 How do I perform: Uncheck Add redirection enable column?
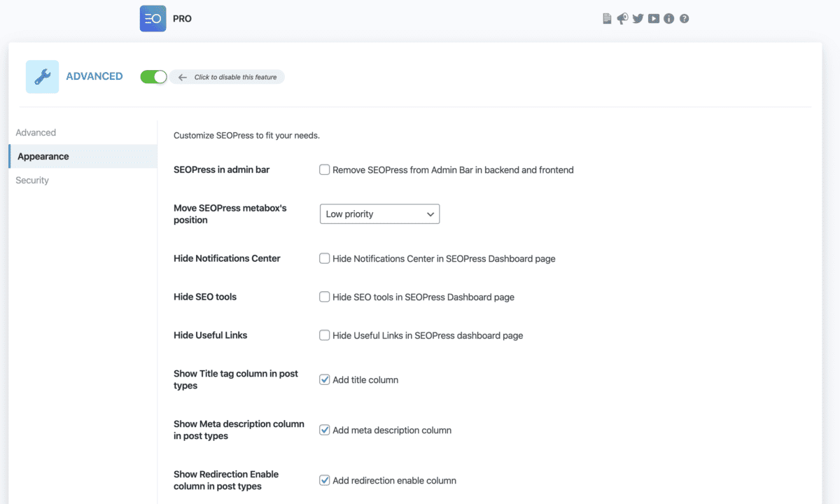tap(325, 480)
